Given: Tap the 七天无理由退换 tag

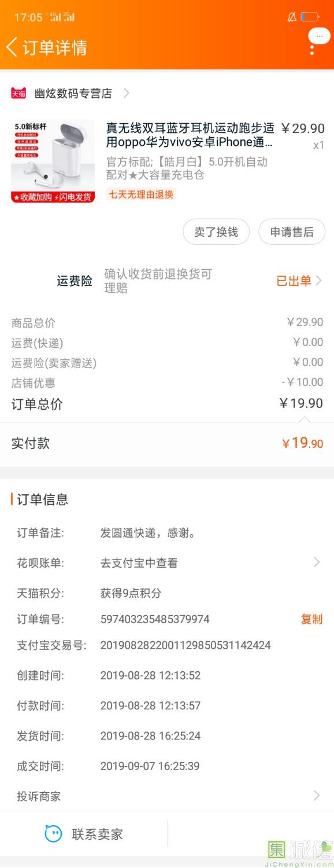Looking at the screenshot, I should [141, 194].
